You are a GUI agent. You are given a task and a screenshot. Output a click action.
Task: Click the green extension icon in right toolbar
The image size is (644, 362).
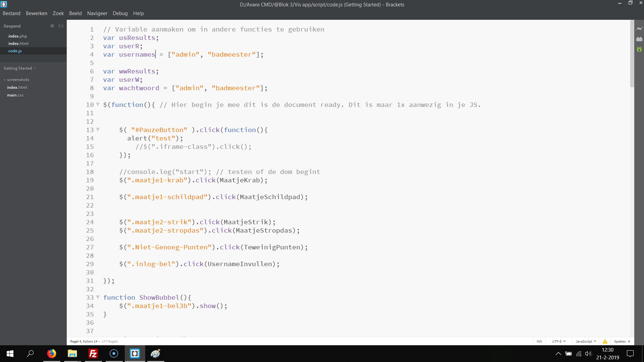pyautogui.click(x=639, y=49)
